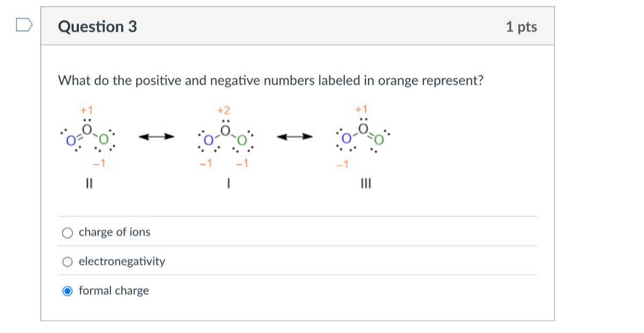Click the resonance arrow between structures I and III
Viewport: 644px width, 333px height.
[294, 136]
